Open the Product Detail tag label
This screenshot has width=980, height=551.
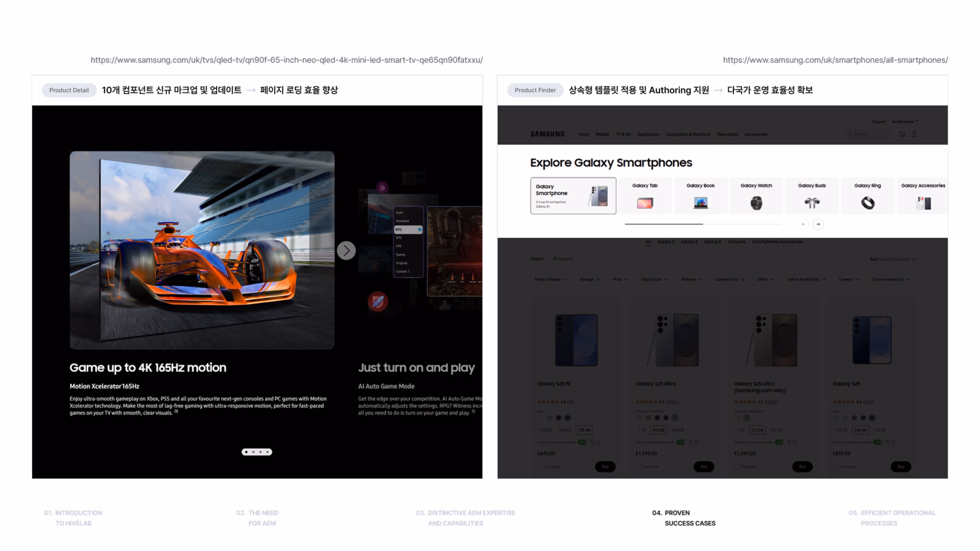[x=69, y=90]
